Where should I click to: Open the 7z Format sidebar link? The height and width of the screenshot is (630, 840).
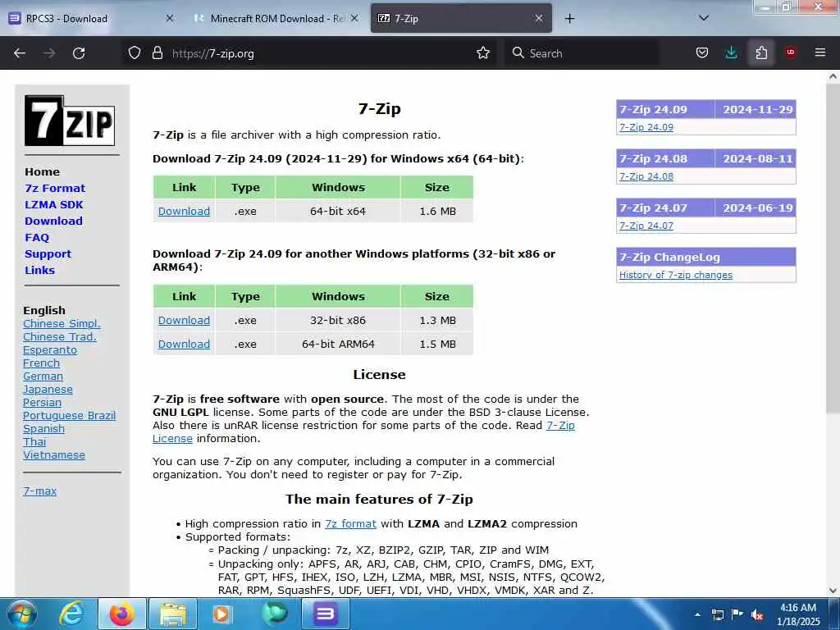[55, 188]
